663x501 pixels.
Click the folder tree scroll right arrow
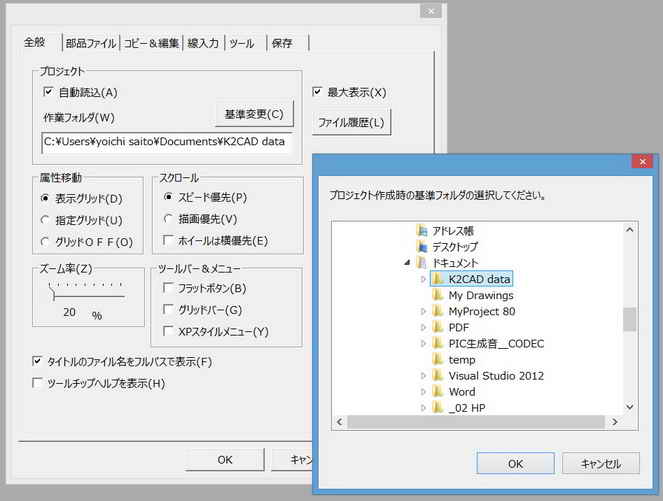click(x=615, y=422)
